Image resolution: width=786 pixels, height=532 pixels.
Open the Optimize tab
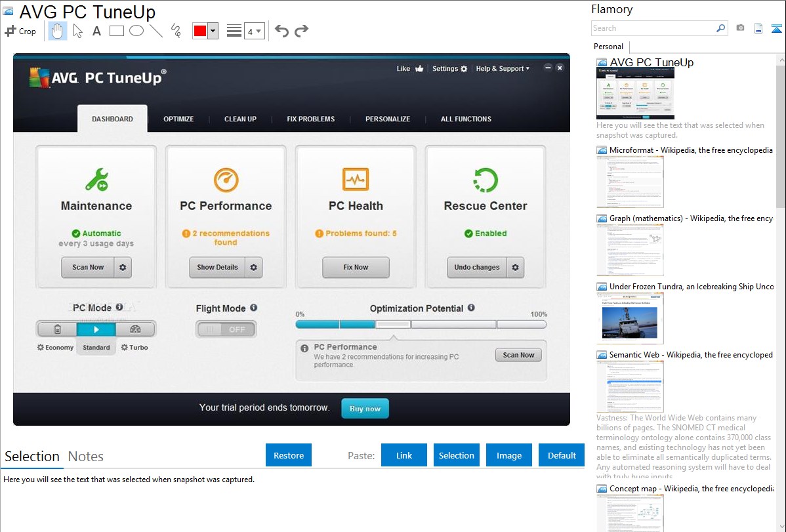point(178,119)
